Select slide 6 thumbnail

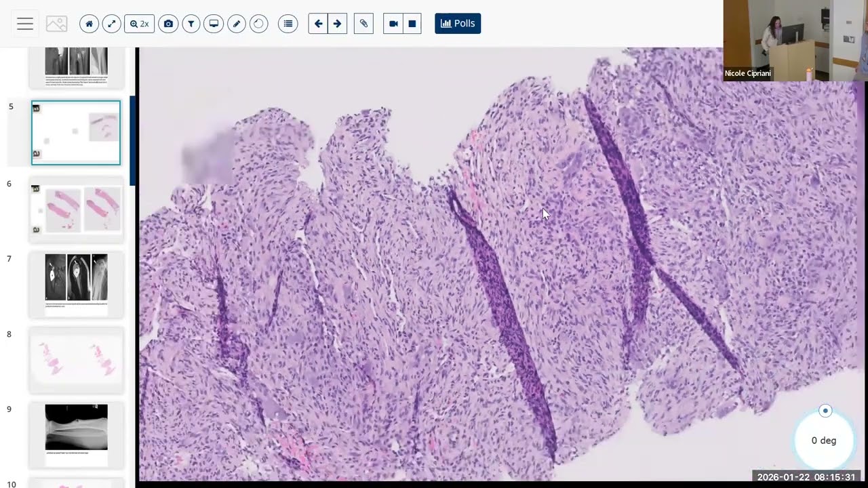click(76, 209)
